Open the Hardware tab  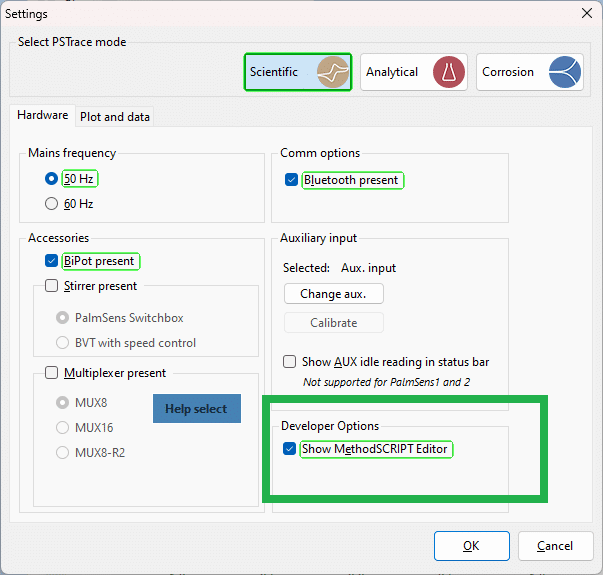click(x=43, y=115)
